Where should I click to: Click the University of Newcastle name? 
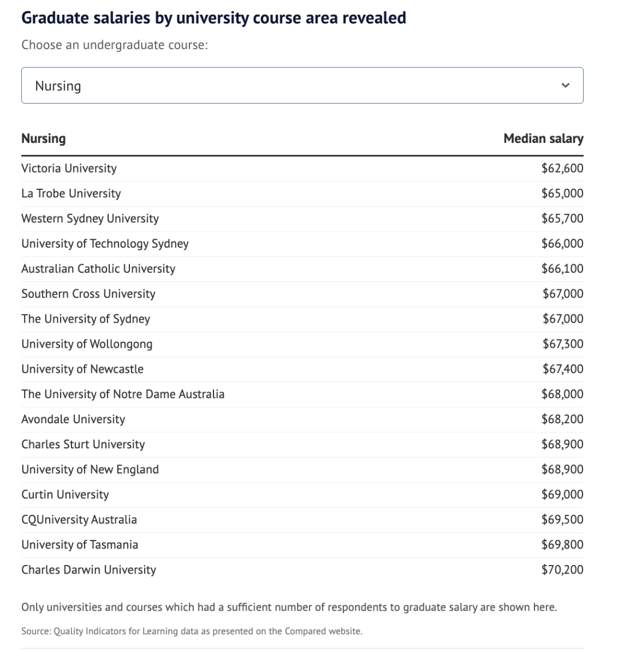click(x=82, y=369)
